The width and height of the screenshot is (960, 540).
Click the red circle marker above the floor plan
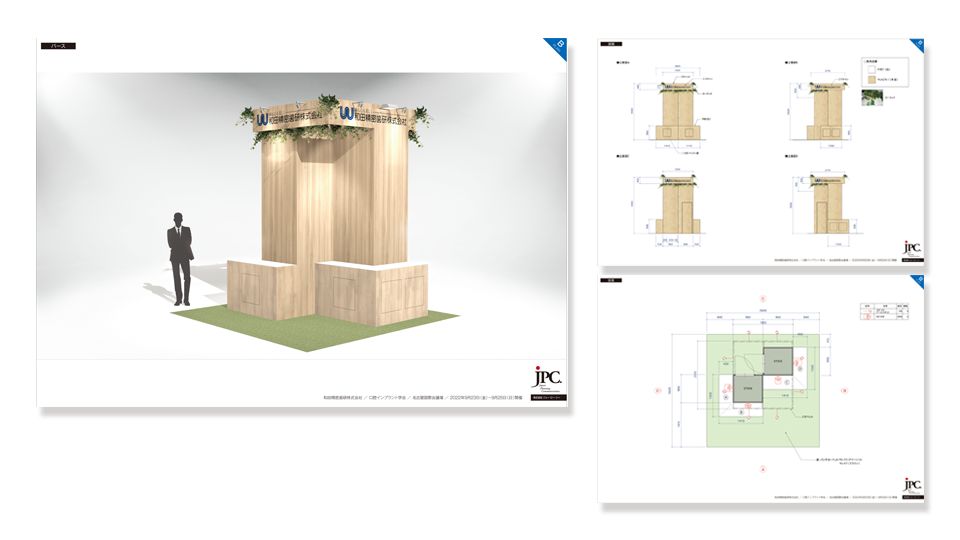pyautogui.click(x=763, y=299)
